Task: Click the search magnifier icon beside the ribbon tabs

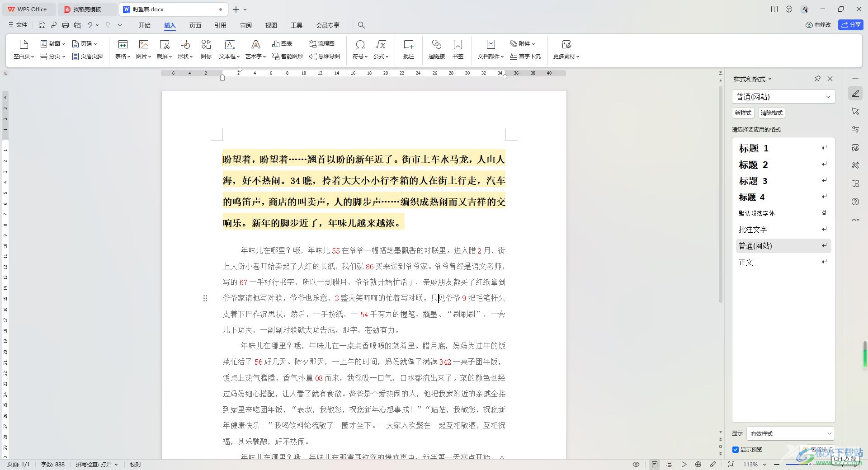Action: coord(361,25)
